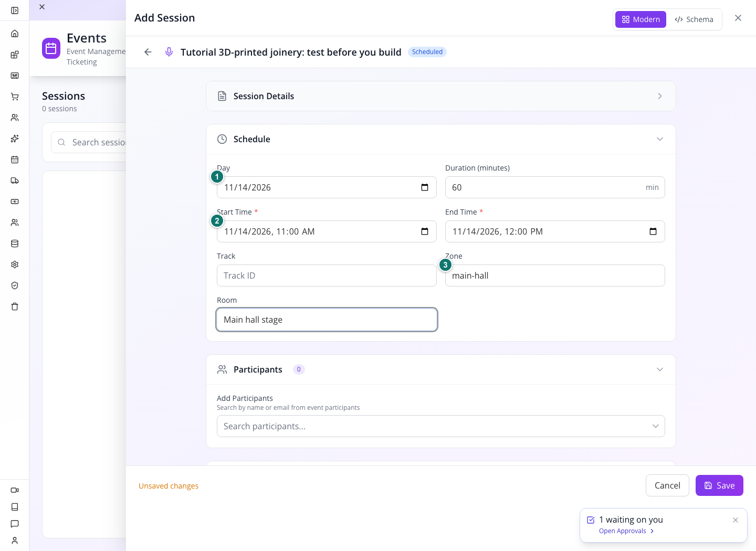
Task: Click the microphone icon beside session title
Action: click(169, 52)
